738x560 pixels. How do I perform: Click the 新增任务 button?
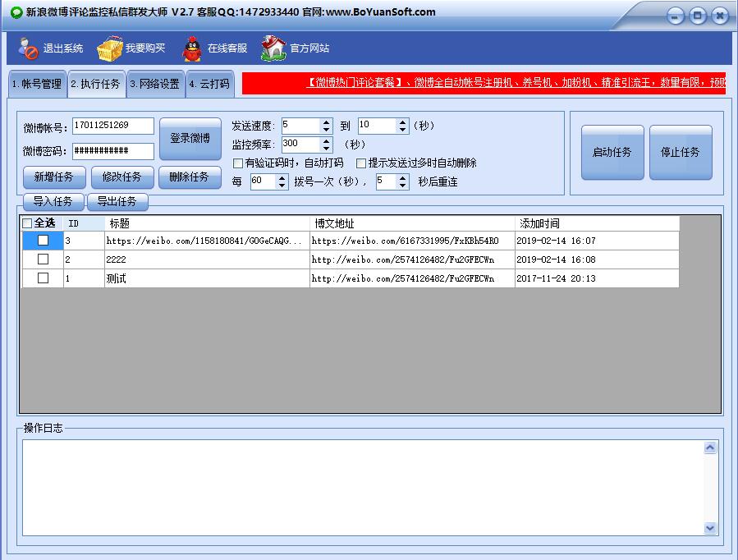click(54, 177)
